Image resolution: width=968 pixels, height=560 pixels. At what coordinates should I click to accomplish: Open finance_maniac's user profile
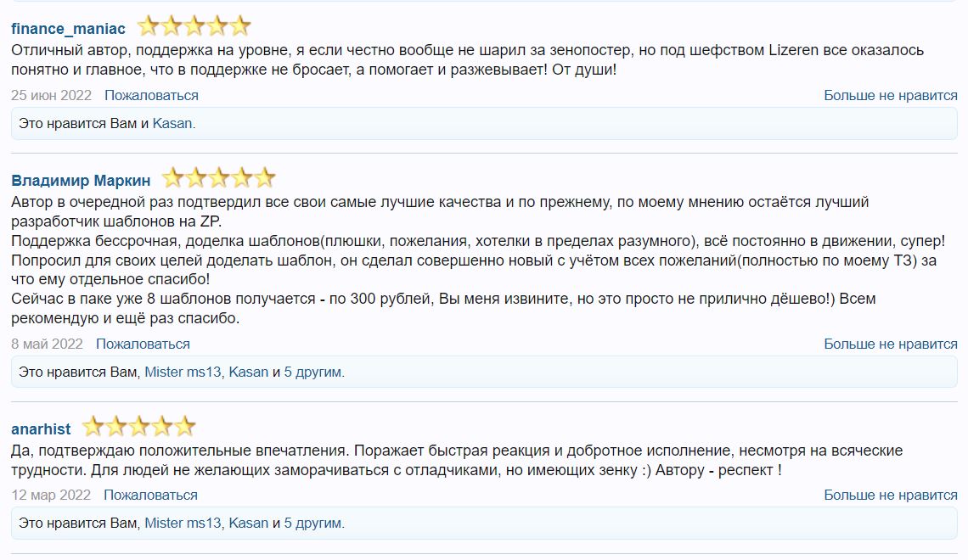(68, 27)
